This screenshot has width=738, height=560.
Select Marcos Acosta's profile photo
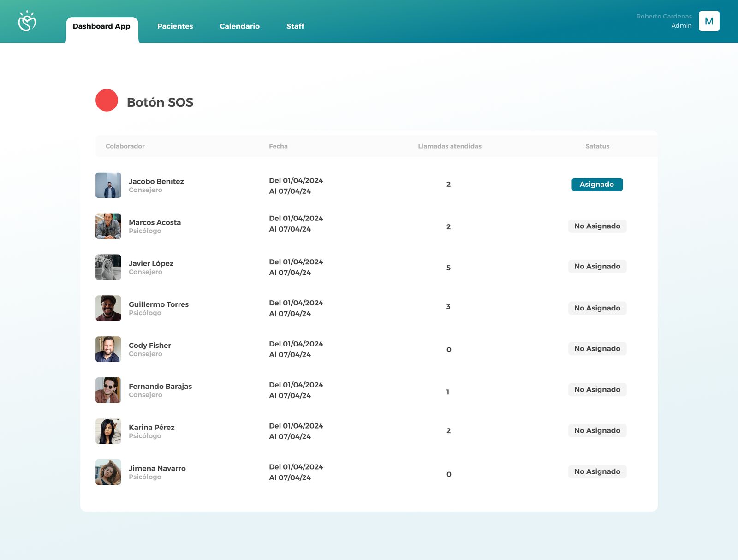point(108,226)
